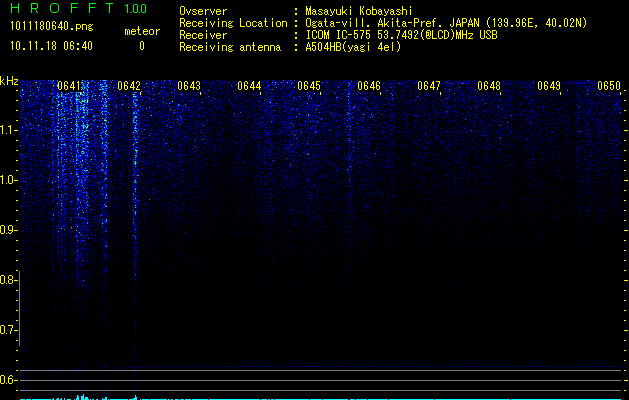Viewport: 629px width, 400px height.
Task: Click the meteor count label
Action: click(142, 31)
